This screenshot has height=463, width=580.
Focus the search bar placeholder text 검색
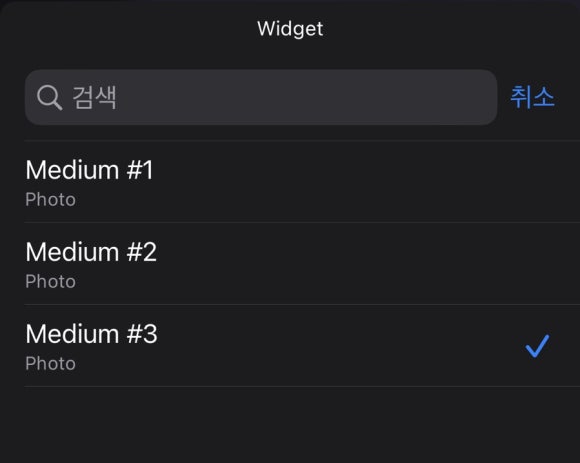pyautogui.click(x=94, y=98)
